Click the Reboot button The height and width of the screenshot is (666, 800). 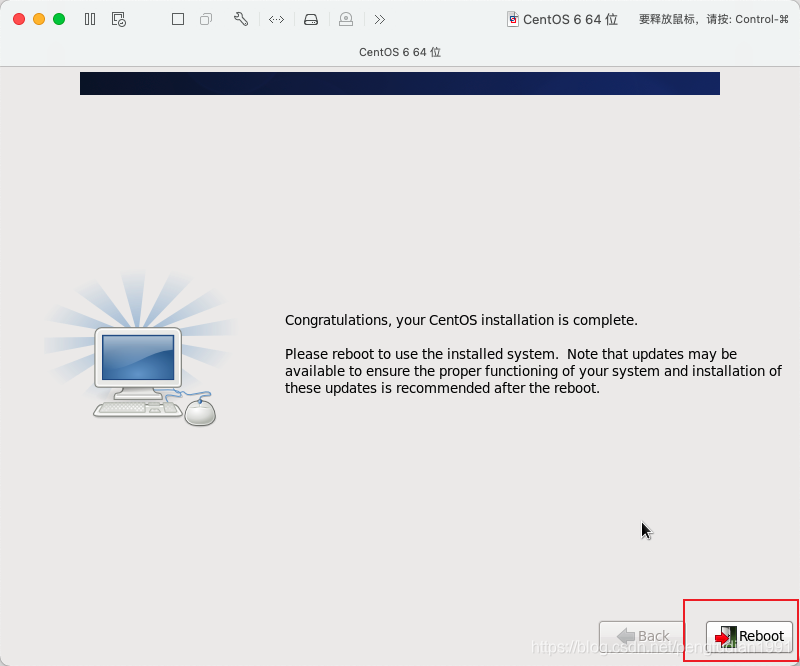(749, 635)
